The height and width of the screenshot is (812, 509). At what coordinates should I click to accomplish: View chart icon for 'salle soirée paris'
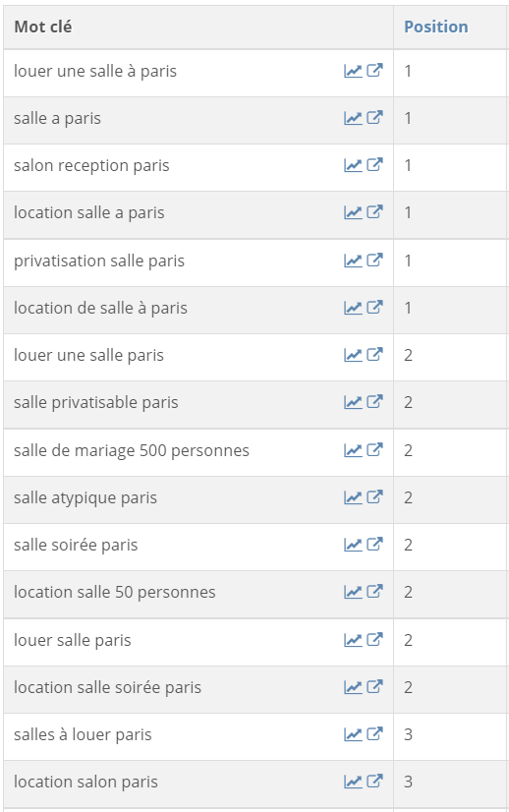pos(353,545)
